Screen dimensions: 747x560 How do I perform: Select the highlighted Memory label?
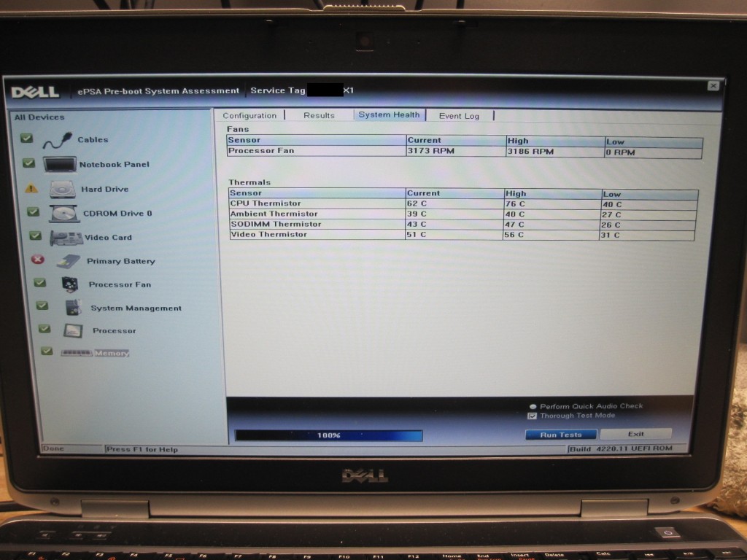pos(112,353)
